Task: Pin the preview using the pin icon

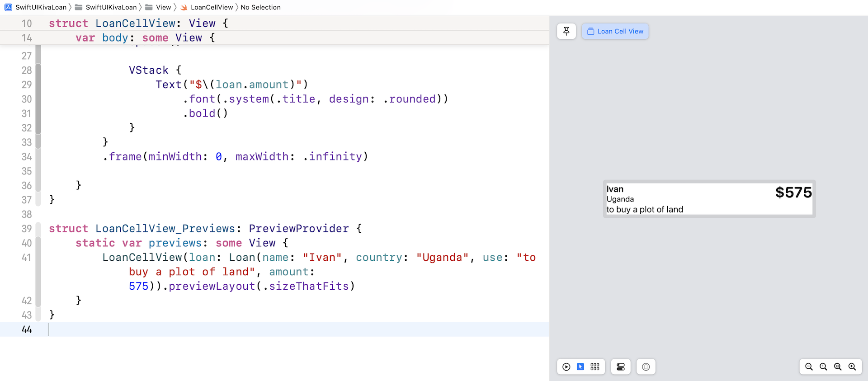Action: coord(566,31)
